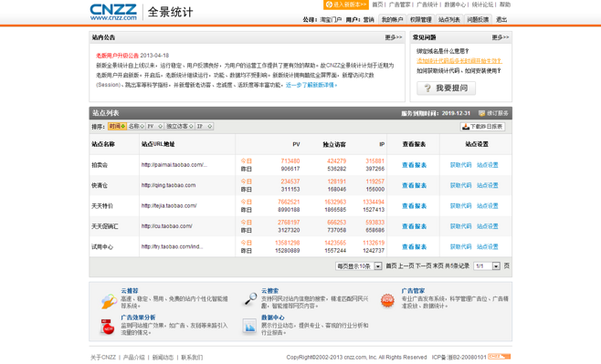Click 查看报表 for 拍卖会
601x364 pixels.
[x=414, y=165]
